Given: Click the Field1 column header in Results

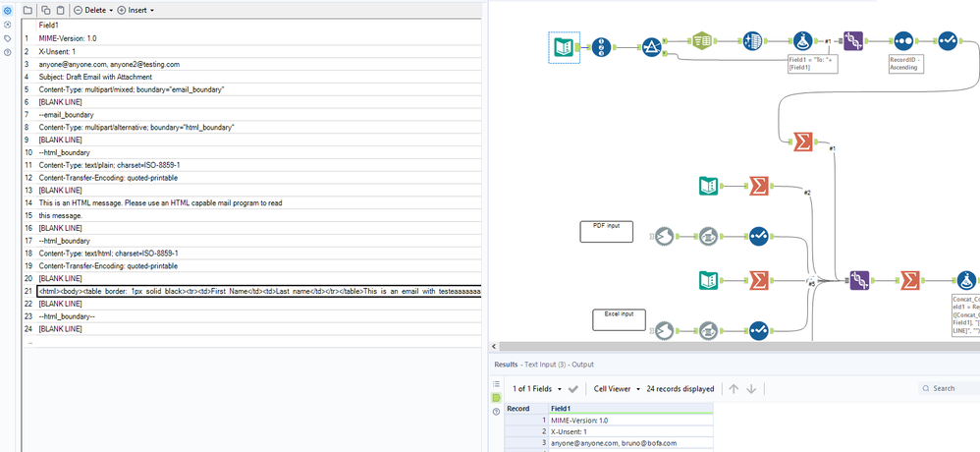Looking at the screenshot, I should point(630,408).
